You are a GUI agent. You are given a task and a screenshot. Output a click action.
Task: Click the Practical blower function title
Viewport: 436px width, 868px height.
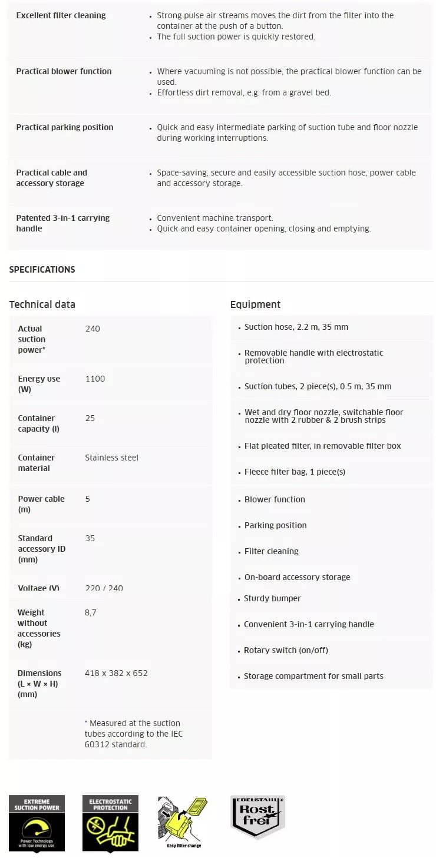point(64,71)
